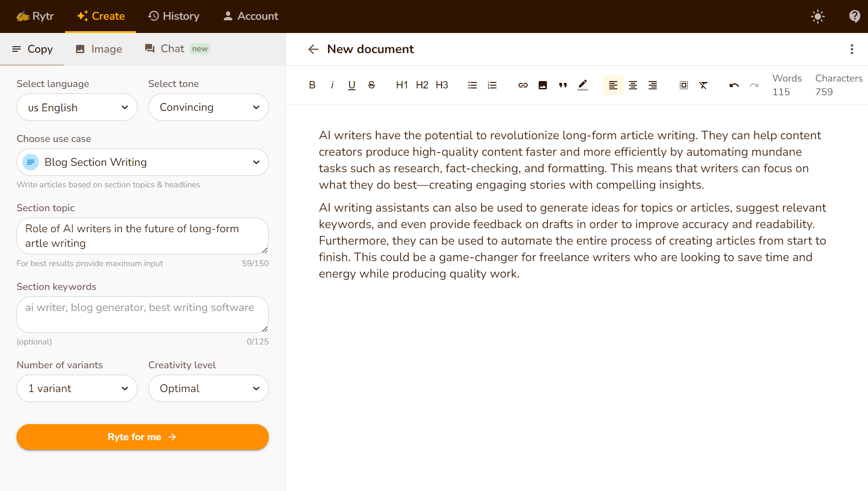Open the Account tab
This screenshot has width=868, height=491.
click(x=251, y=16)
